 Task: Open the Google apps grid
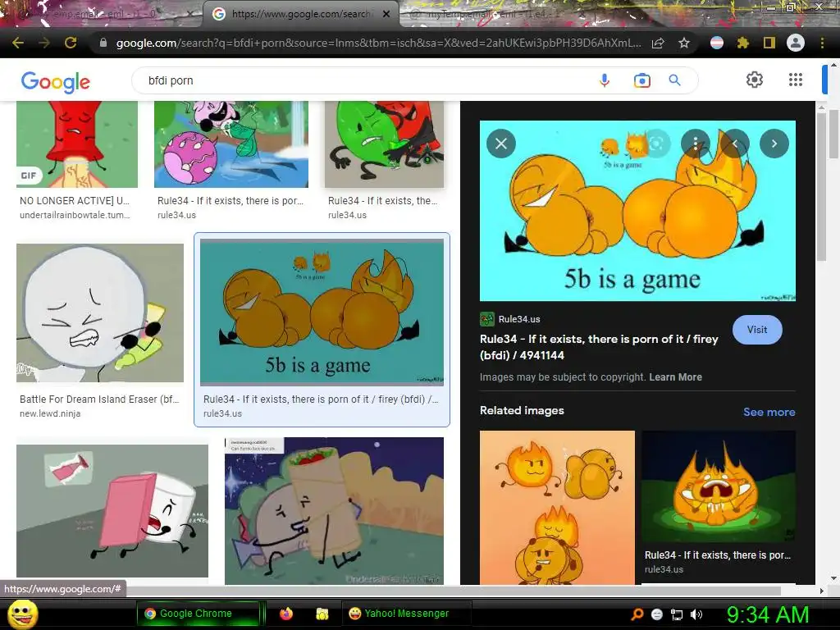click(x=796, y=80)
